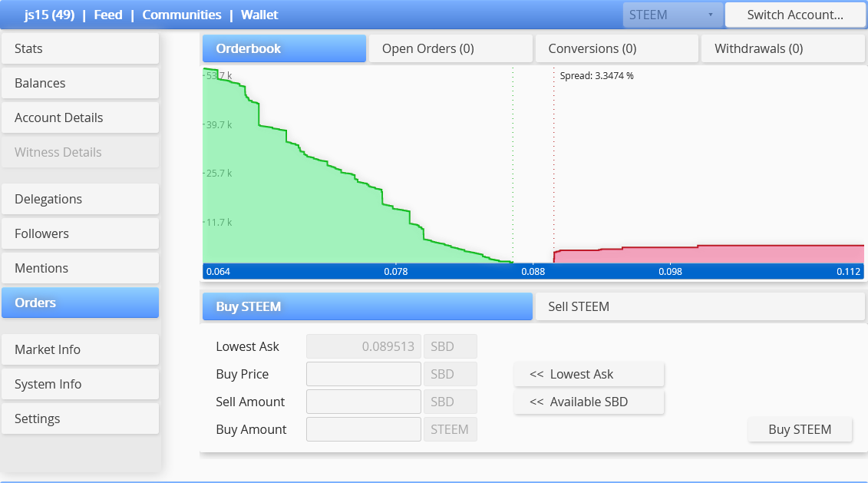Go to the Feed link
The width and height of the screenshot is (868, 483).
point(108,15)
